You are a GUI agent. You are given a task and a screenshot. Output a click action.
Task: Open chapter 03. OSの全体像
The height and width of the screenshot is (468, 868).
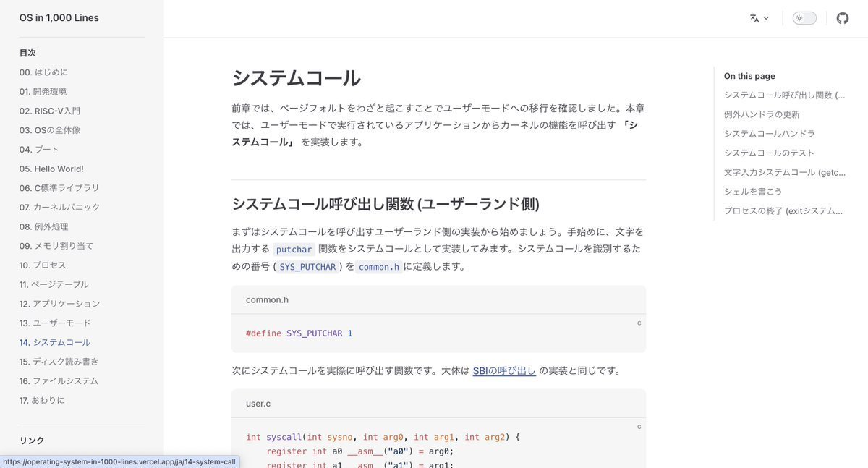50,130
